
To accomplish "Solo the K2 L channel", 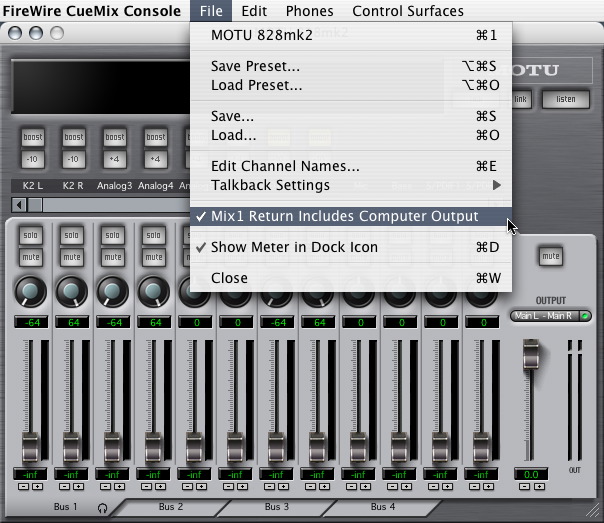I will 31,235.
